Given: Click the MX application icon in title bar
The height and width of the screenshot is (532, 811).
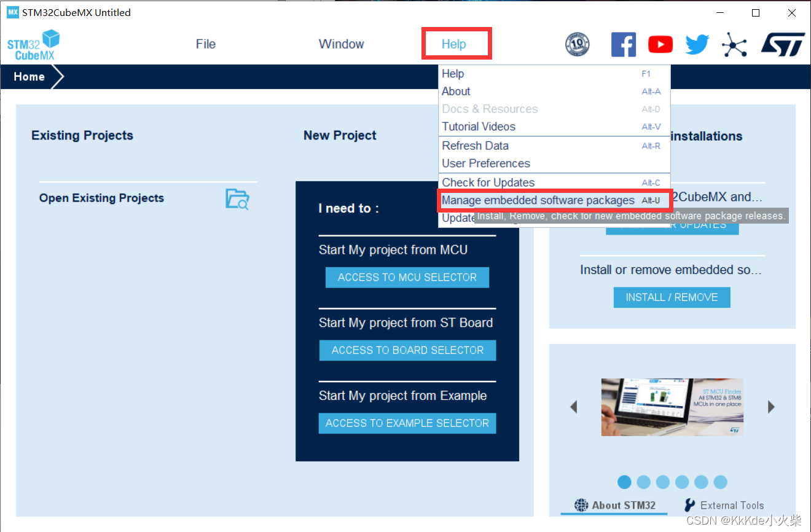Looking at the screenshot, I should pos(12,12).
